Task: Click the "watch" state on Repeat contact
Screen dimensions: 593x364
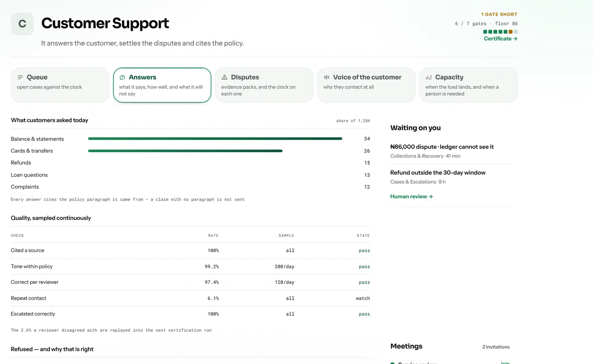Action: tap(363, 298)
